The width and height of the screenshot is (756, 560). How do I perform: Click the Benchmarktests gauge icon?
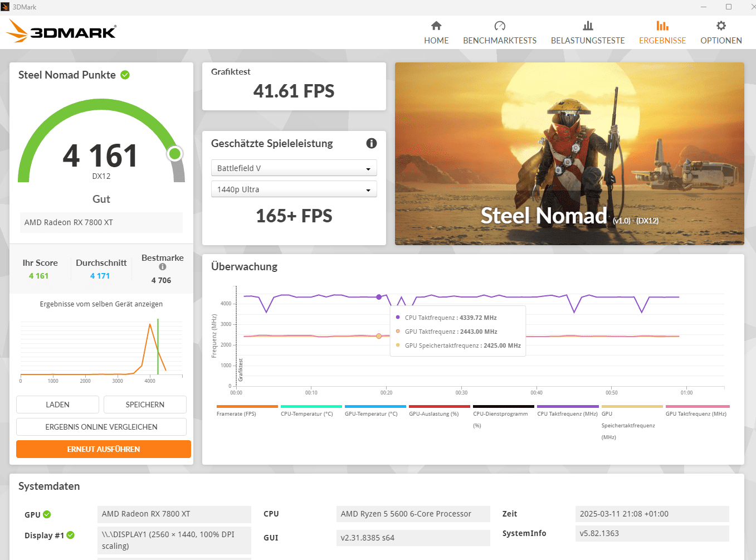[x=500, y=26]
